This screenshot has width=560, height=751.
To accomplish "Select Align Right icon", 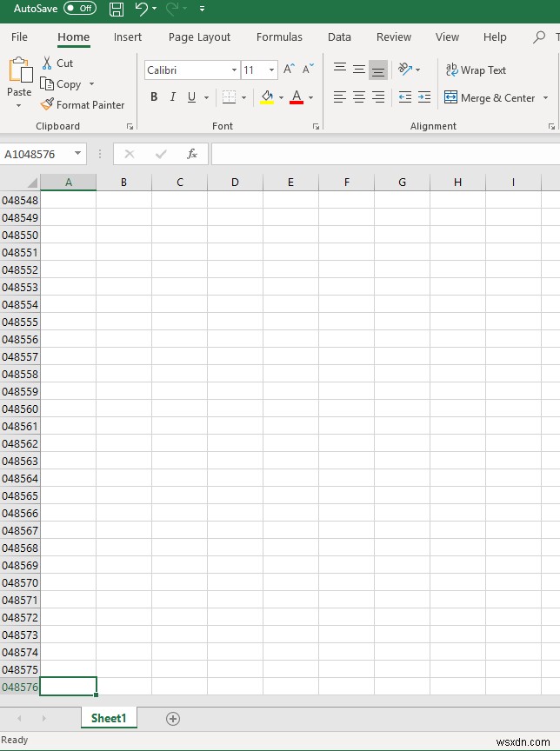I will point(378,97).
